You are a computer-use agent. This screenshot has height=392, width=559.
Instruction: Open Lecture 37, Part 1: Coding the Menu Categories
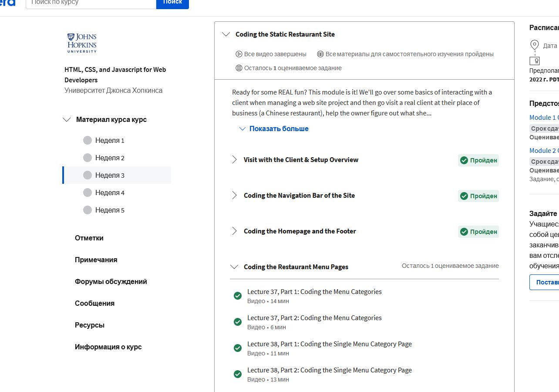point(314,292)
